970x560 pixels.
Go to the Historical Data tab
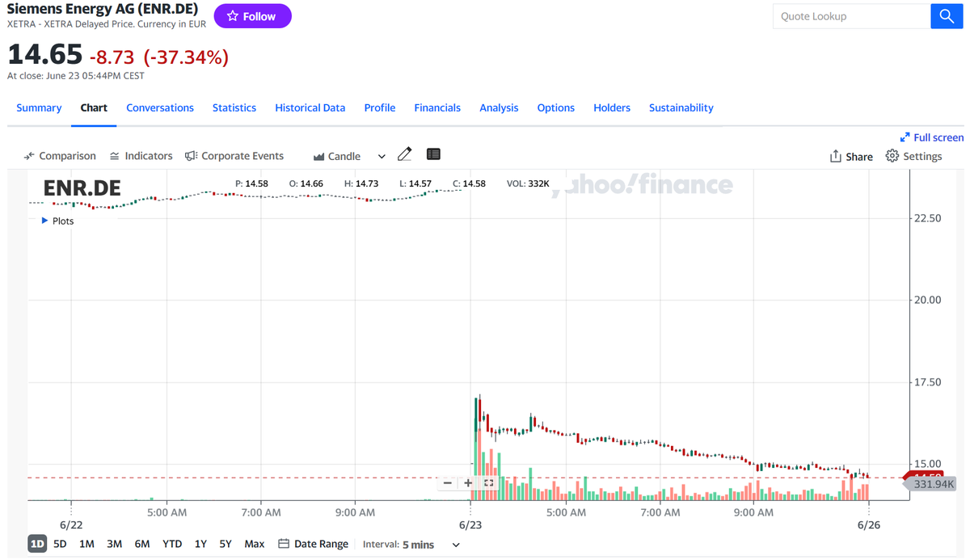(310, 107)
